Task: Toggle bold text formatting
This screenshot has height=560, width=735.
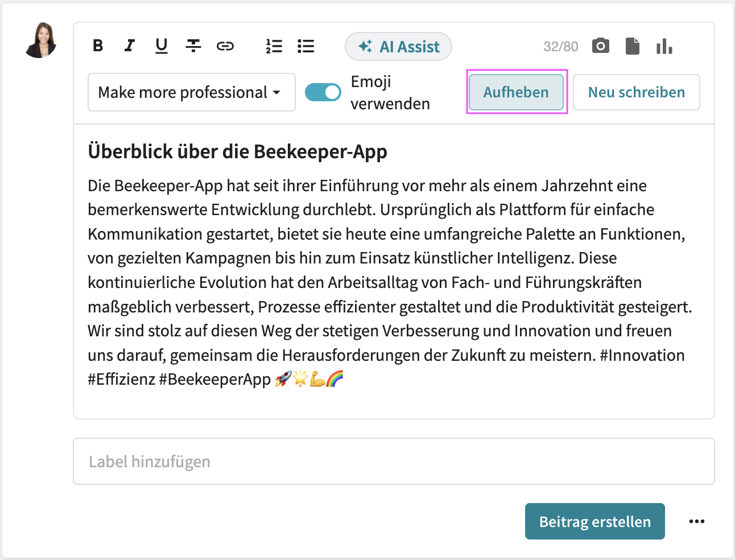Action: (97, 46)
